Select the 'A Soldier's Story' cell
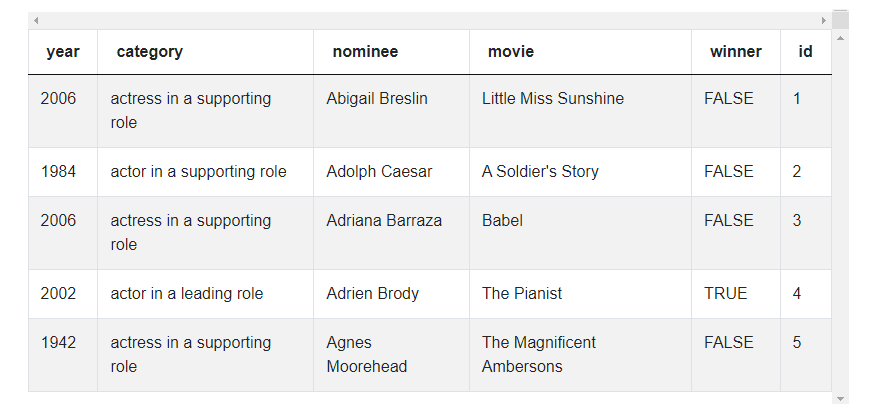 click(x=540, y=172)
